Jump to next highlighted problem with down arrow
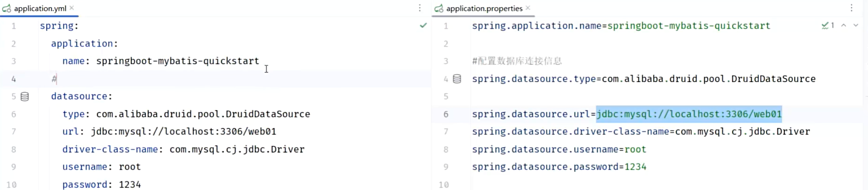Image resolution: width=868 pixels, height=190 pixels. click(855, 26)
